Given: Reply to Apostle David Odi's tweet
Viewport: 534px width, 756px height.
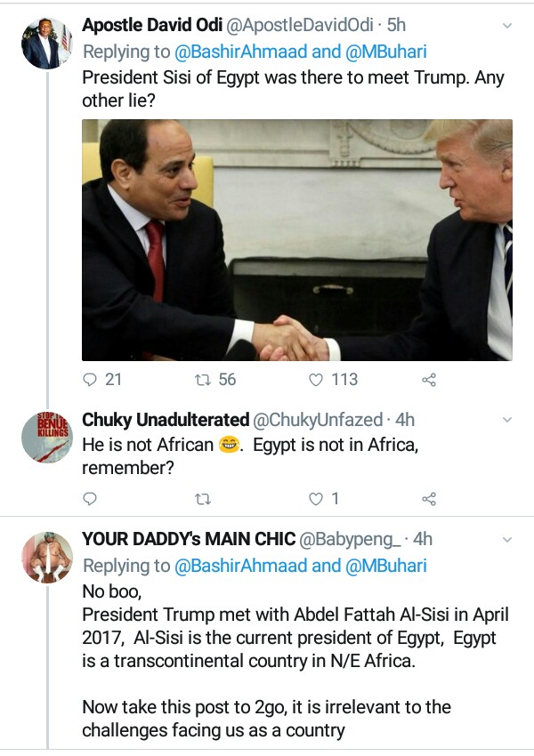Looking at the screenshot, I should 90,380.
